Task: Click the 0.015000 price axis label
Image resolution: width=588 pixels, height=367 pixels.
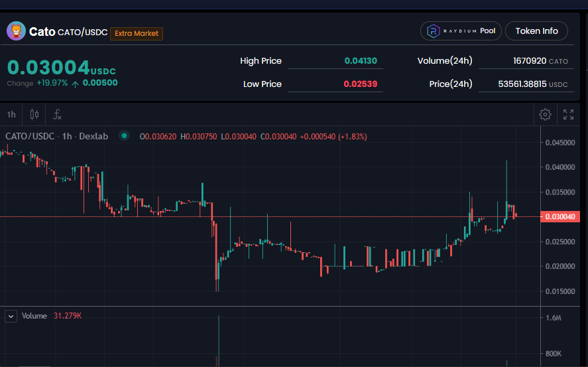Action: 560,291
